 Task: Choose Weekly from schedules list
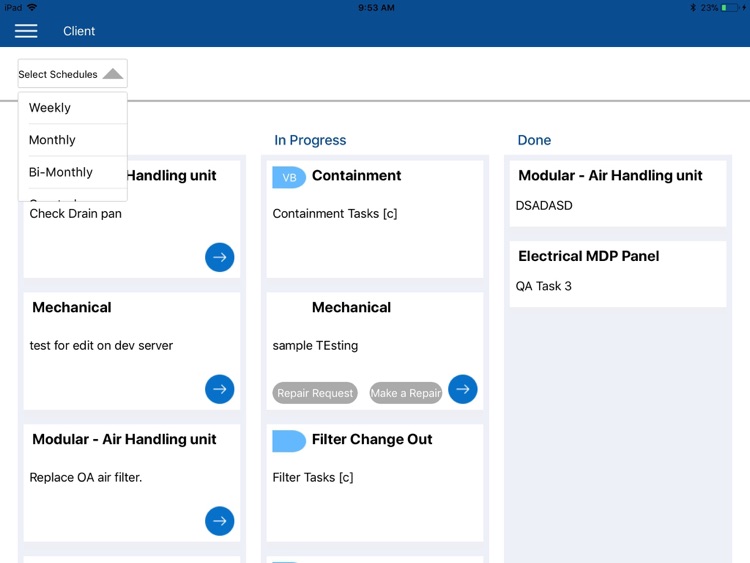pos(73,108)
